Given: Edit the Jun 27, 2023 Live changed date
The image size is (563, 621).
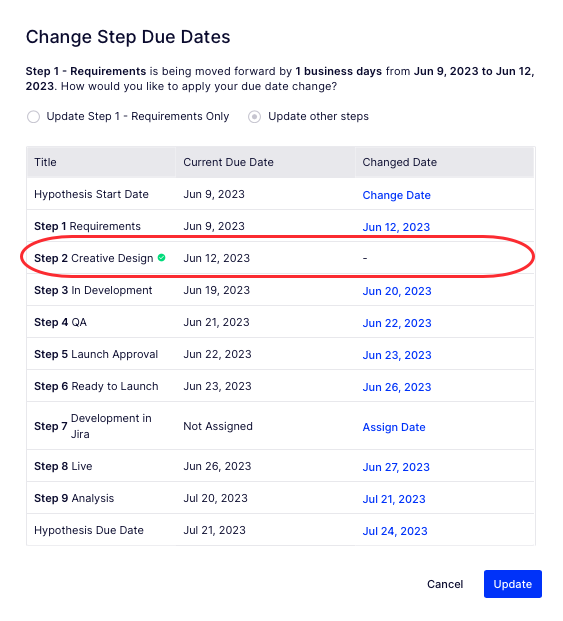Looking at the screenshot, I should pos(396,467).
